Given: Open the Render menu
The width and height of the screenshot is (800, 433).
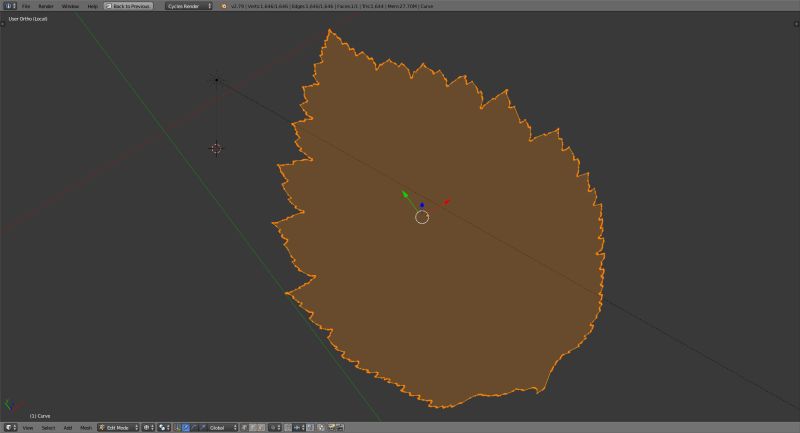Looking at the screenshot, I should [46, 6].
